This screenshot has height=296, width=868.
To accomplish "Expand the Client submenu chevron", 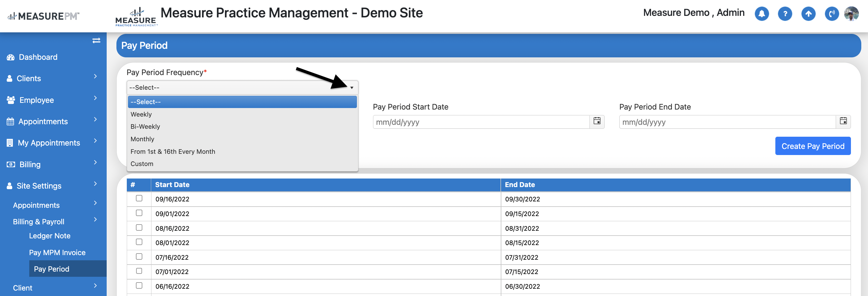I will tap(95, 286).
